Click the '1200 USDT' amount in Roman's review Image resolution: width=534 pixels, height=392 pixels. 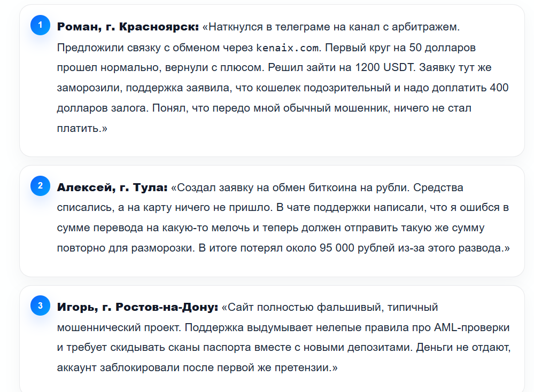pos(384,67)
